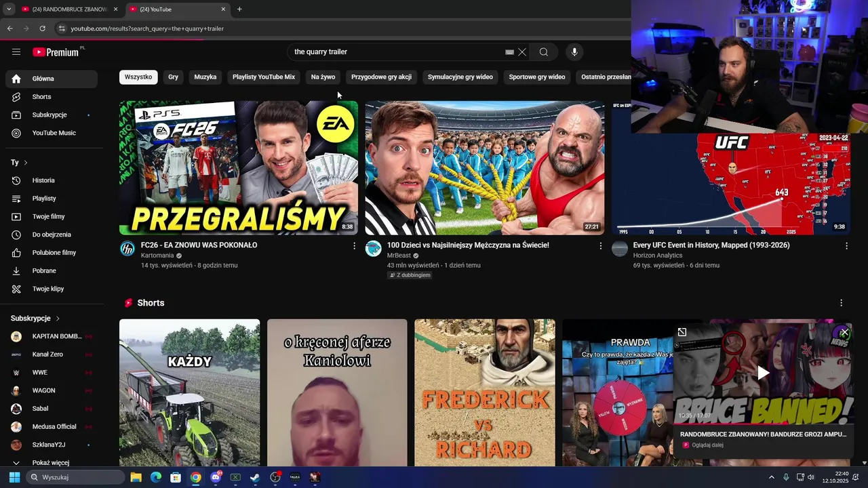Seek using the miniplayer progress bar

(x=764, y=423)
